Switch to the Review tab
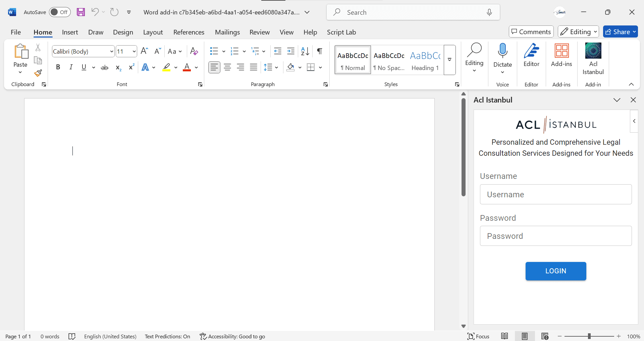 [x=260, y=32]
